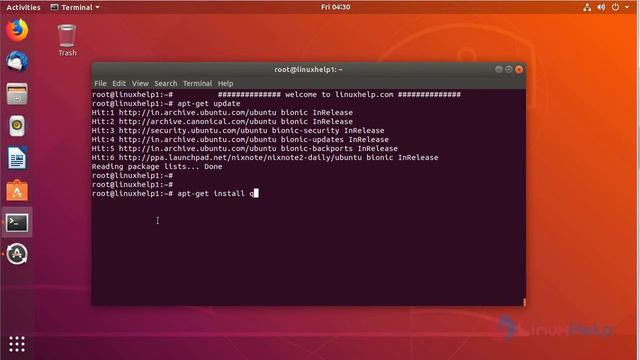
Task: Close the terminal window
Action: pos(519,69)
